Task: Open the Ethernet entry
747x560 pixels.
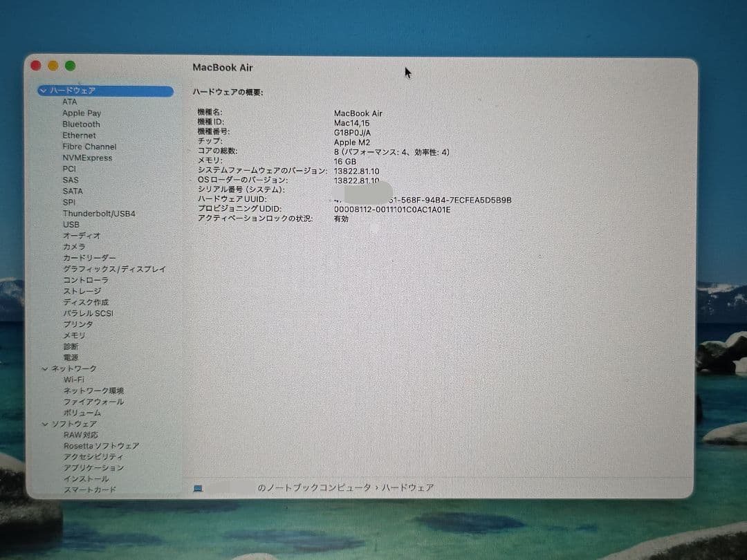Action: (x=79, y=136)
